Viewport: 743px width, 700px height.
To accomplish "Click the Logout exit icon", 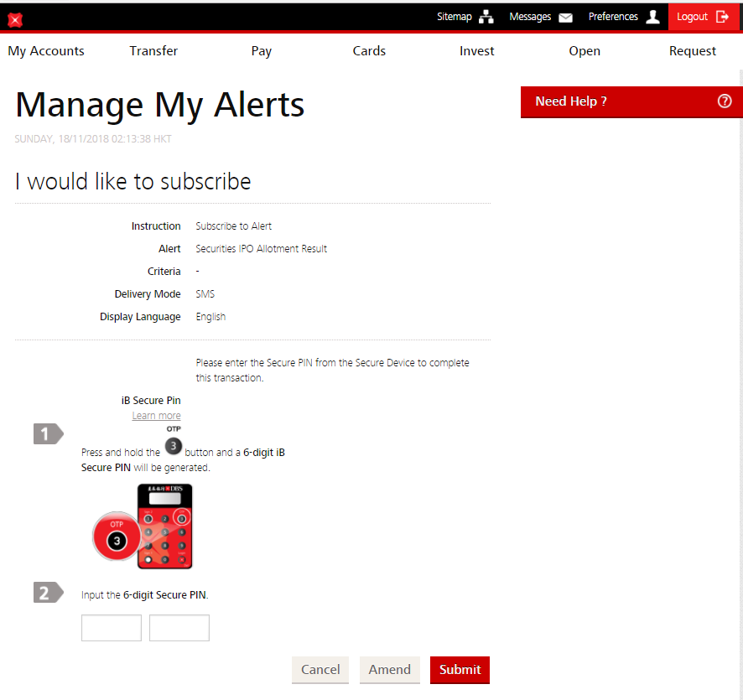I will (722, 17).
